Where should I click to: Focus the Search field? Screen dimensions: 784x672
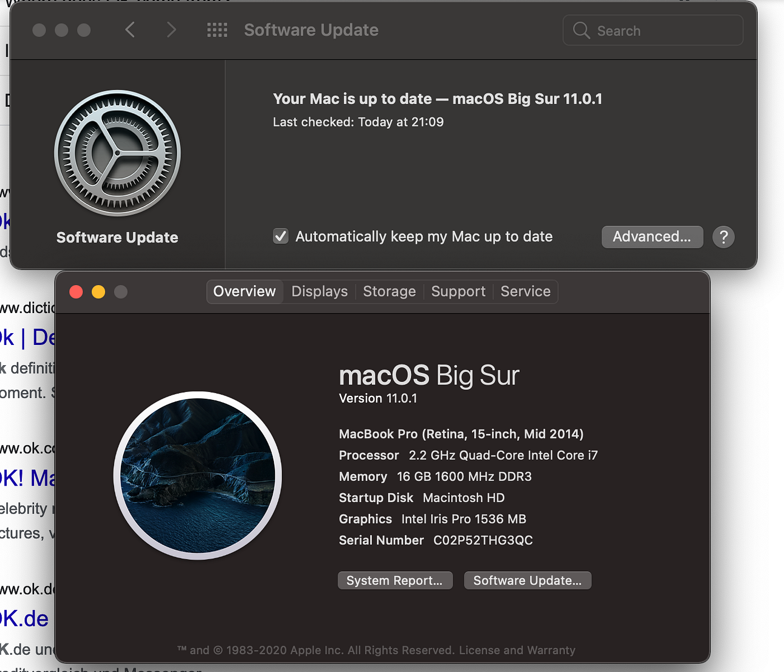click(653, 30)
